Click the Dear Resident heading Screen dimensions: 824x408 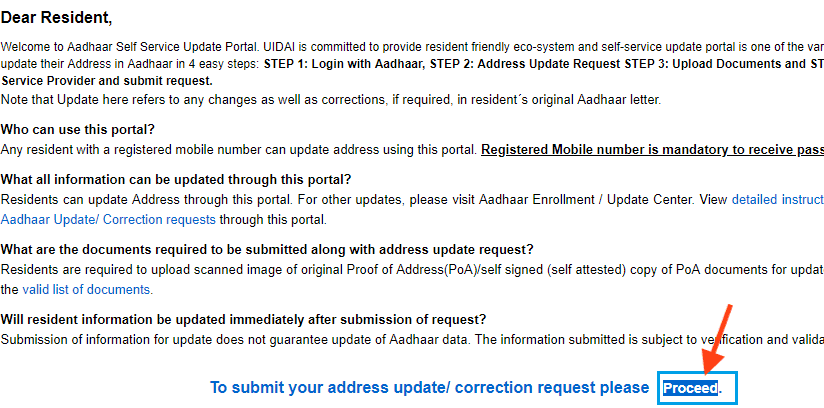(56, 18)
